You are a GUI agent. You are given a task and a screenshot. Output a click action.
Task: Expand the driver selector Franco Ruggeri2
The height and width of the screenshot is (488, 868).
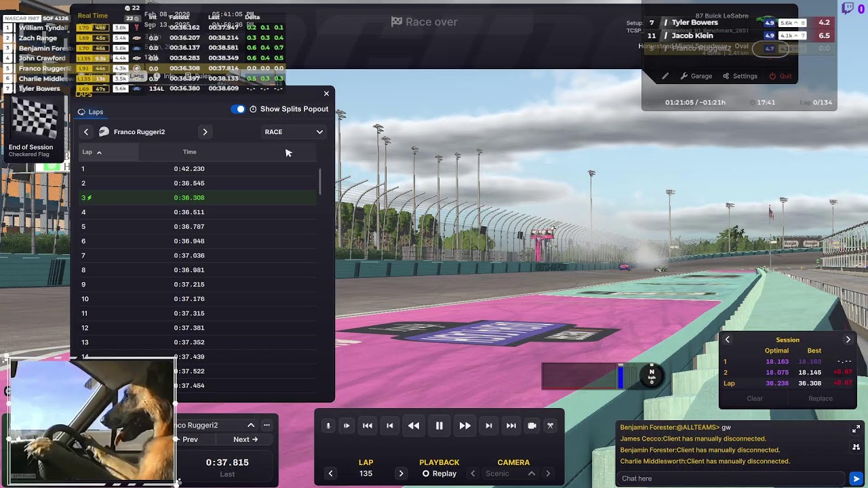tap(251, 426)
